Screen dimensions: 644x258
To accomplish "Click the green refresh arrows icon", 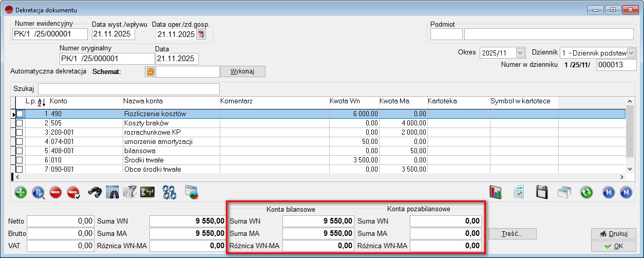I will tap(586, 193).
